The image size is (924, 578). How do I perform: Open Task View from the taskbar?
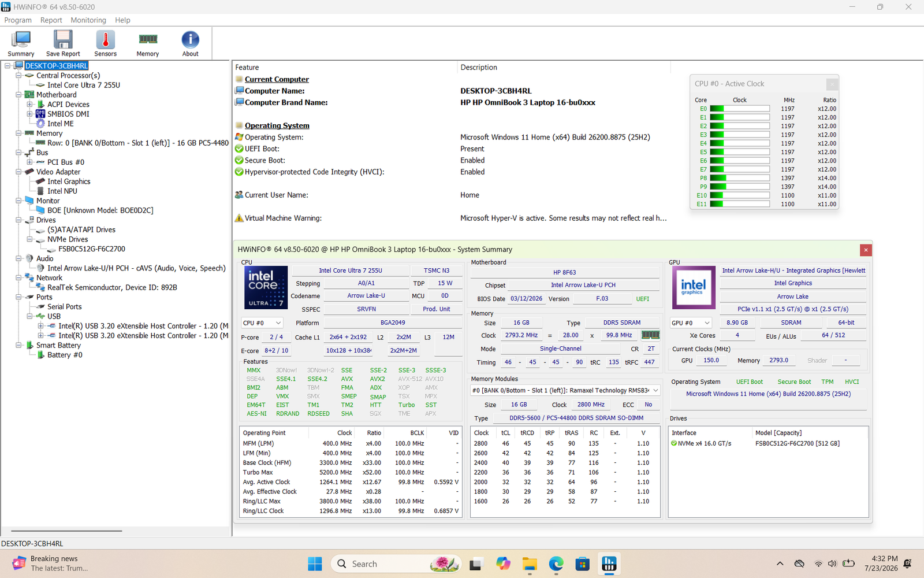[x=476, y=564]
